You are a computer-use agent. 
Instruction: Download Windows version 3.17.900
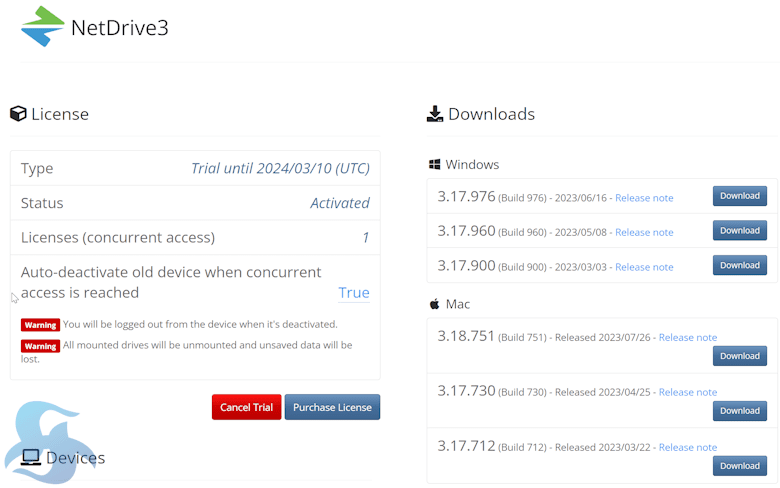point(740,265)
